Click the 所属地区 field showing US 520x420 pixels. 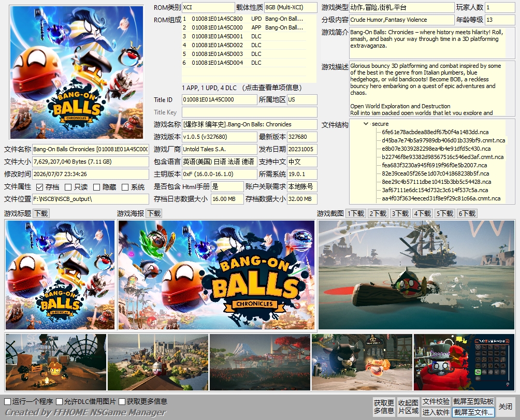[302, 100]
